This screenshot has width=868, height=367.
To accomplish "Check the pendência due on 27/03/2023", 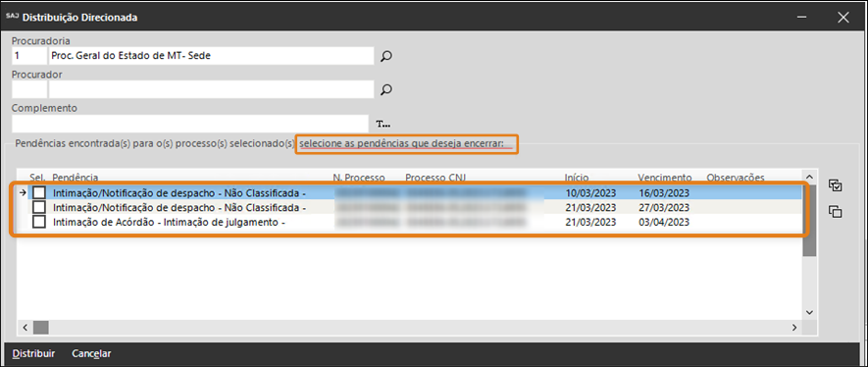I will [39, 207].
